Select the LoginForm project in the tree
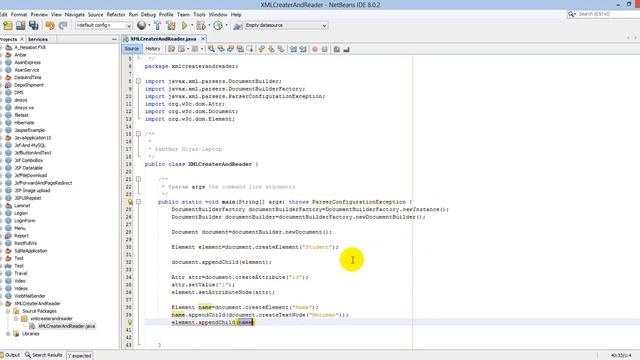 pyautogui.click(x=24, y=220)
